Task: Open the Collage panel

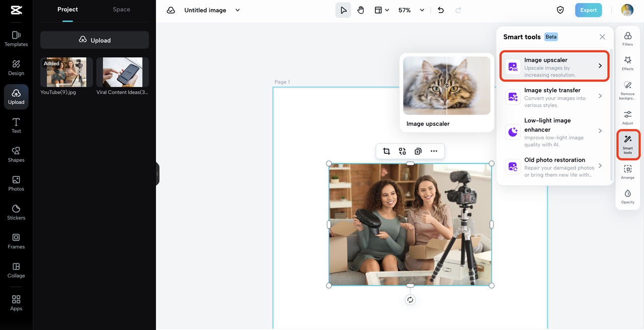Action: pyautogui.click(x=16, y=271)
